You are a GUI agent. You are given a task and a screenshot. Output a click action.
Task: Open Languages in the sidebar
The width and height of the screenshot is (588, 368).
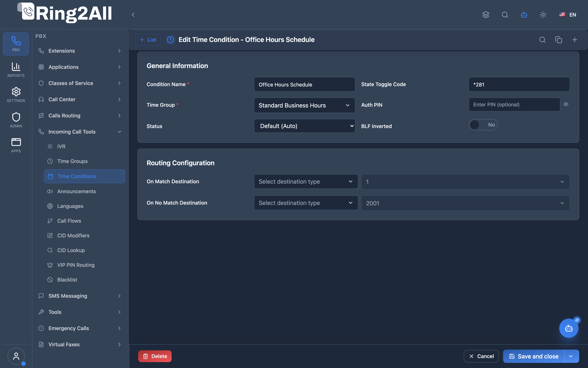(x=85, y=206)
